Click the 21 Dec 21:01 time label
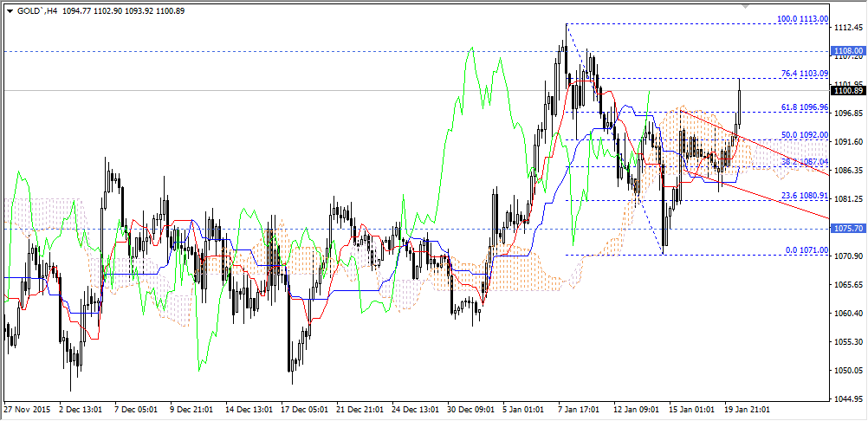 [358, 410]
